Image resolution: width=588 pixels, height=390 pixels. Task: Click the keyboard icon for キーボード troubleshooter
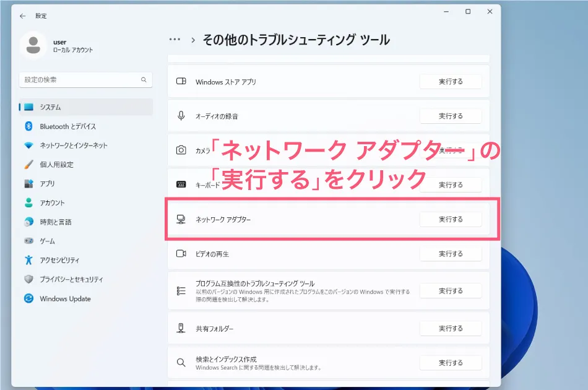tap(180, 184)
